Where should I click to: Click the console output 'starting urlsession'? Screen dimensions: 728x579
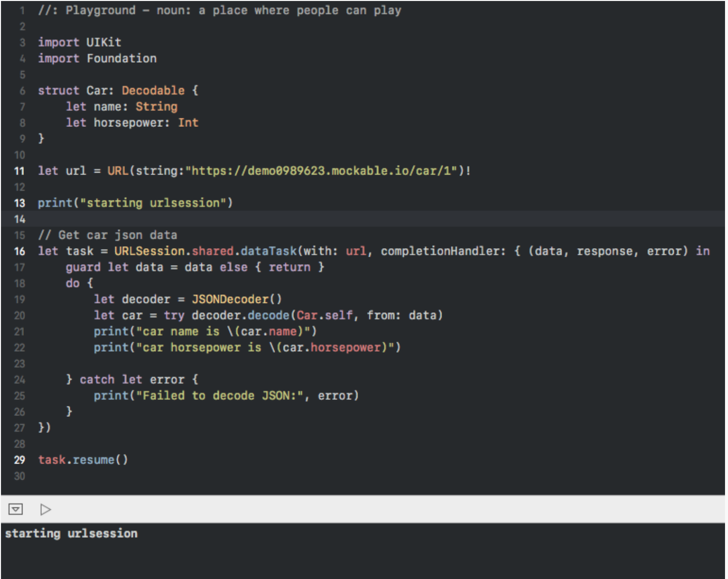point(71,534)
